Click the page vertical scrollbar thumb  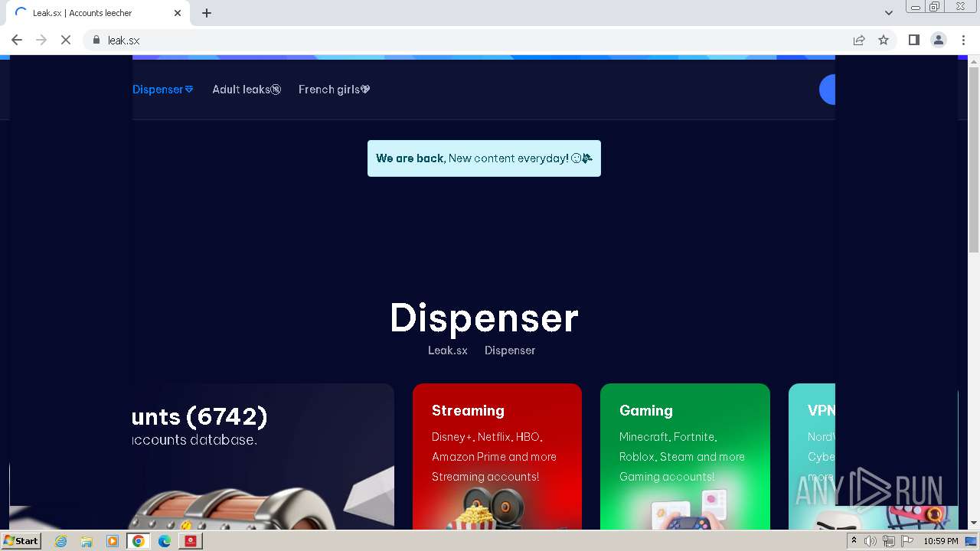pyautogui.click(x=974, y=159)
